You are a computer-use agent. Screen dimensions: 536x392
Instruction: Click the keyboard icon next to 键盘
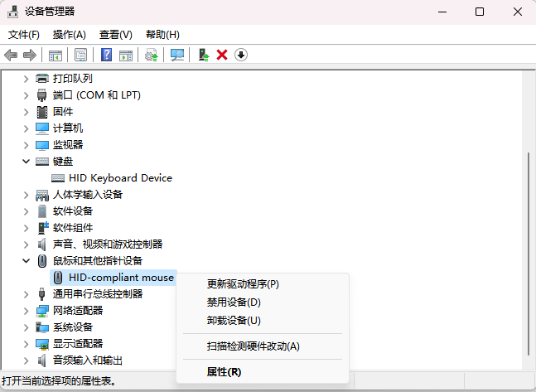point(42,162)
